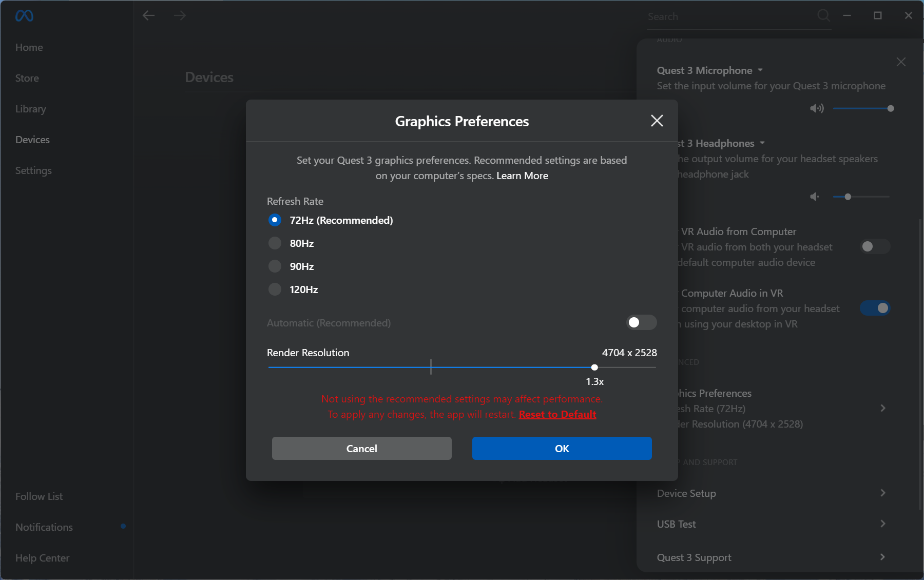This screenshot has width=924, height=580.
Task: Open Store from the sidebar
Action: pyautogui.click(x=27, y=78)
